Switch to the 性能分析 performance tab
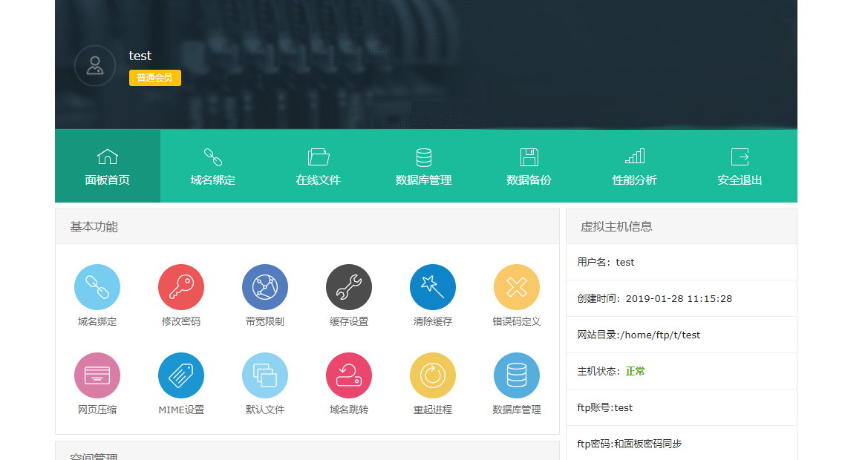Viewport: 868px width, 460px height. click(634, 165)
